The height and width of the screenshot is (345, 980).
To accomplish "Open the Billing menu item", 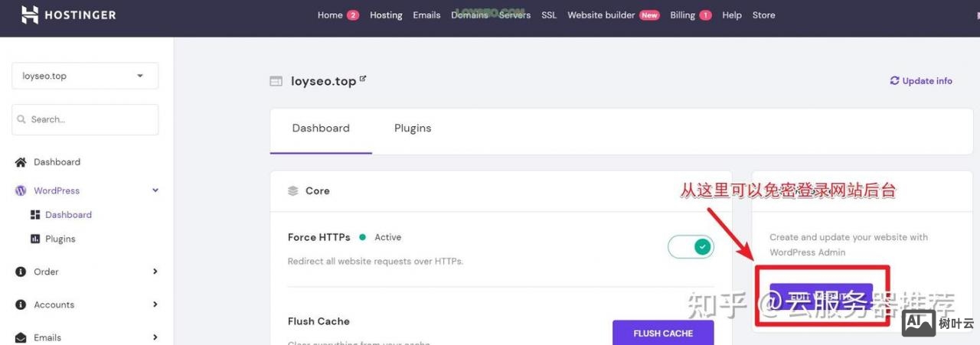I will pos(682,15).
